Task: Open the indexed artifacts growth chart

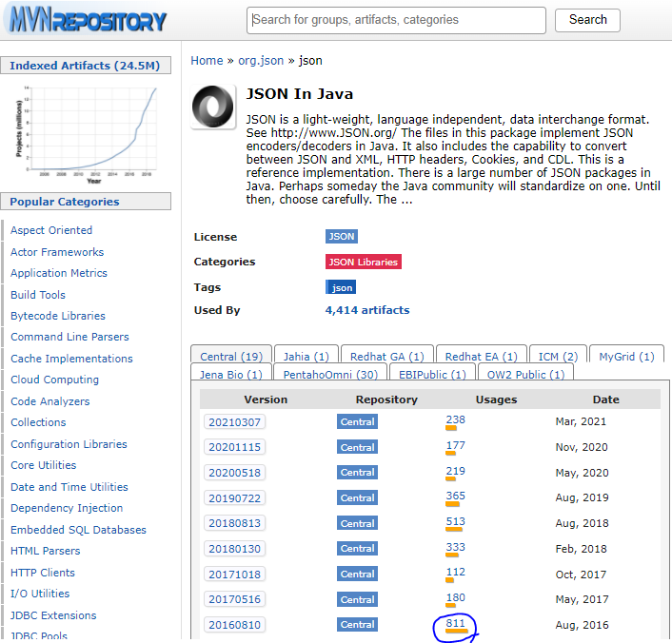Action: (87, 134)
